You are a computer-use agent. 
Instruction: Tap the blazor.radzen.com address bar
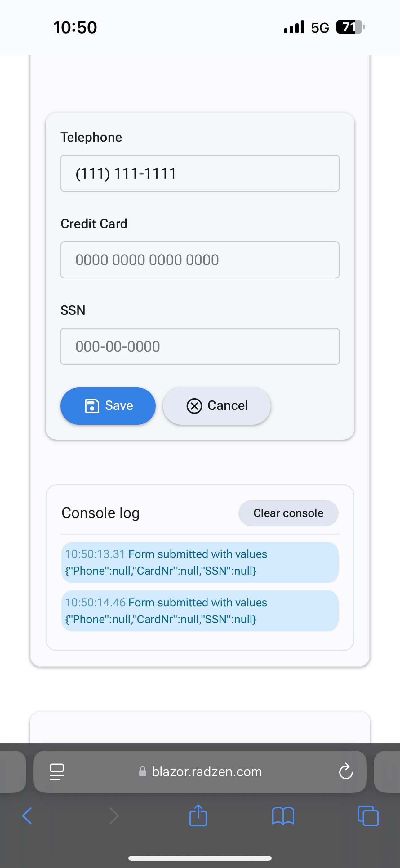[200, 771]
